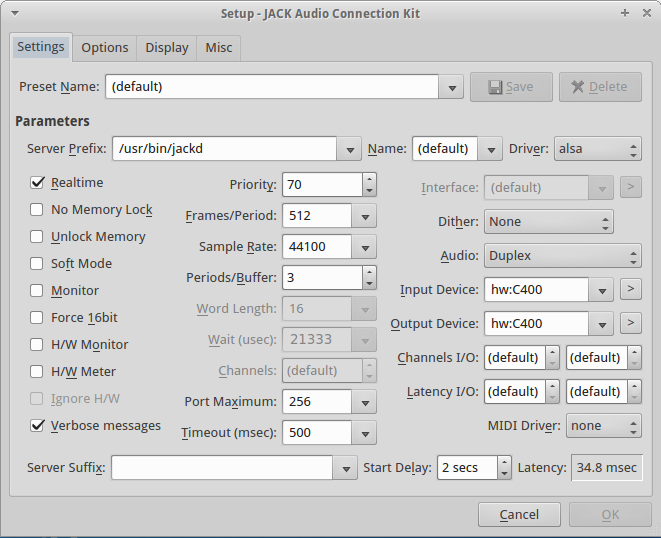Click into the Server Prefix field
Viewport: 661px width, 538px height.
click(x=224, y=149)
